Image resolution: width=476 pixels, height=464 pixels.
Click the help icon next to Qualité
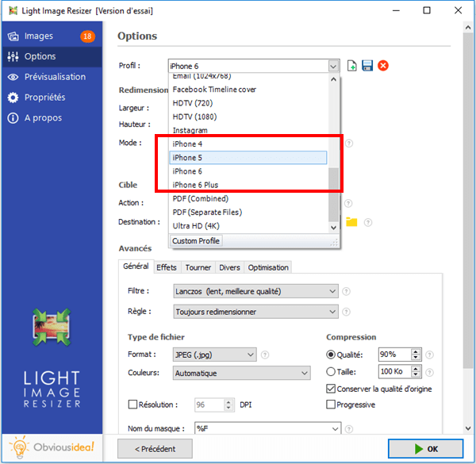(429, 355)
